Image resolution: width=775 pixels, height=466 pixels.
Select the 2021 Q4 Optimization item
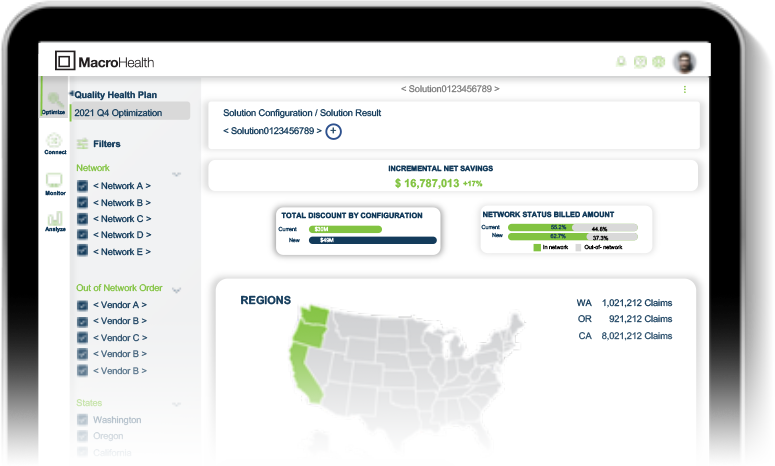pos(130,113)
